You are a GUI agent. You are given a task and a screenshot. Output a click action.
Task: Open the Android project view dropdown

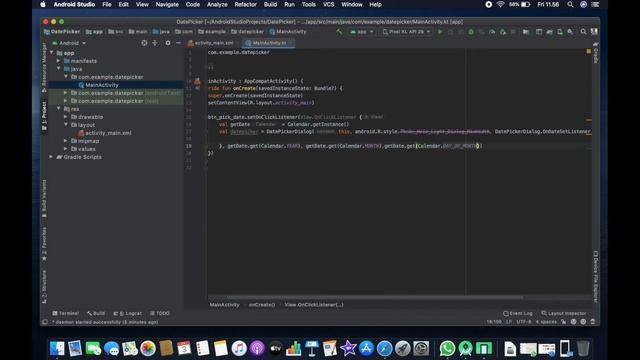69,43
